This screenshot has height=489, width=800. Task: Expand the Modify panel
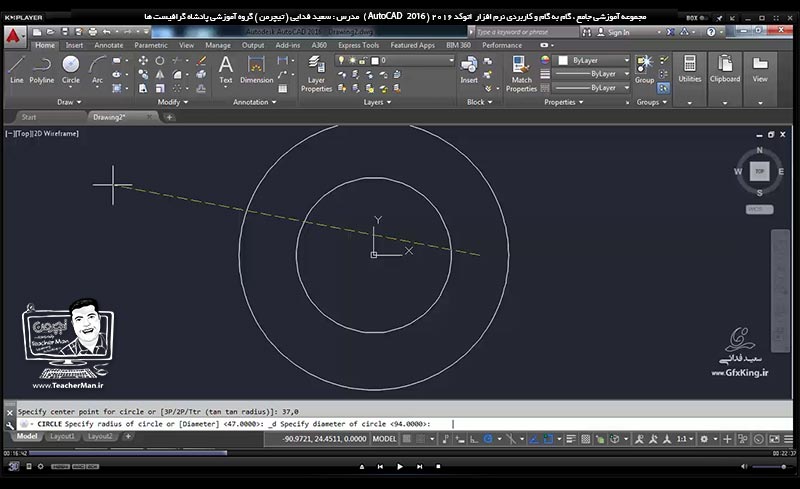[172, 102]
